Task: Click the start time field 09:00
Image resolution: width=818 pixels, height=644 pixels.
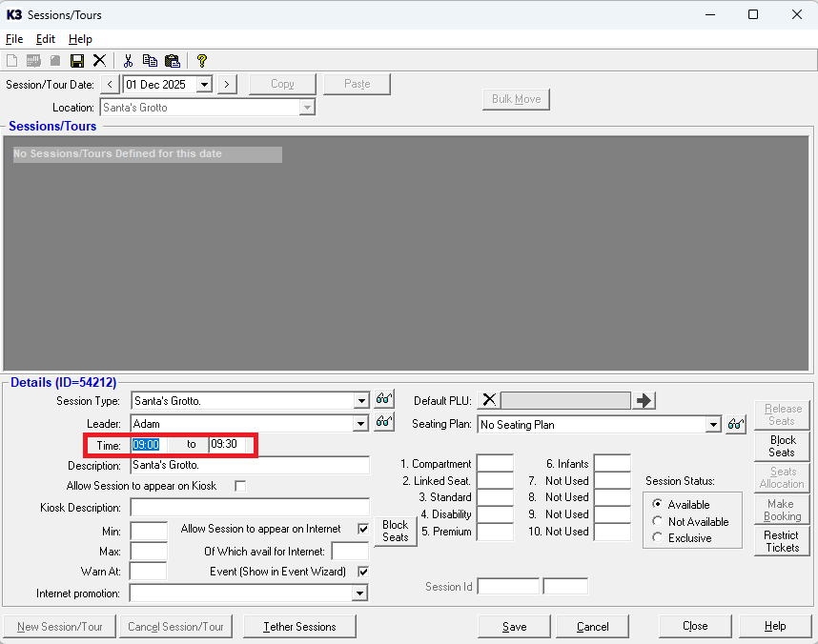Action: click(149, 445)
